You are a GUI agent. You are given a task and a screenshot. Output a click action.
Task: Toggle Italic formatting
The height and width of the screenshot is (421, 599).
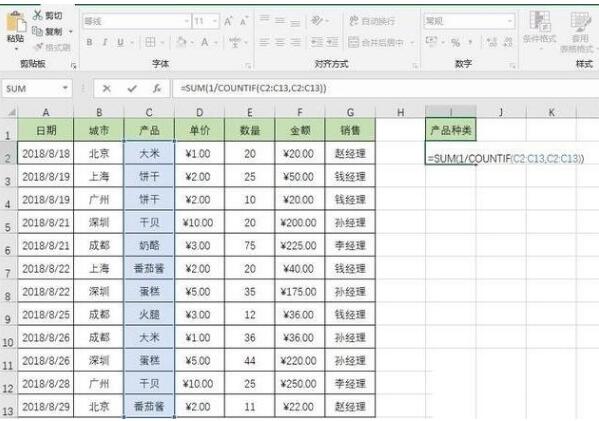(104, 42)
